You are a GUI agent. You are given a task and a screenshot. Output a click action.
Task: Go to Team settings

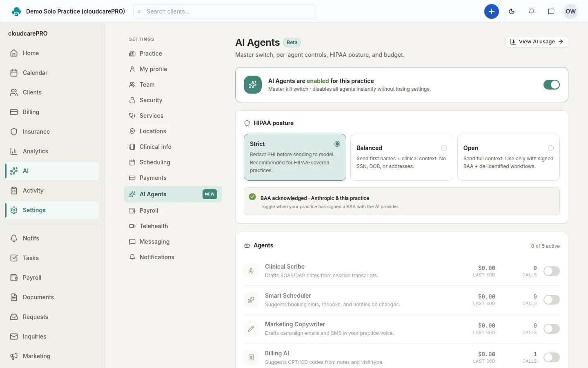click(173, 85)
